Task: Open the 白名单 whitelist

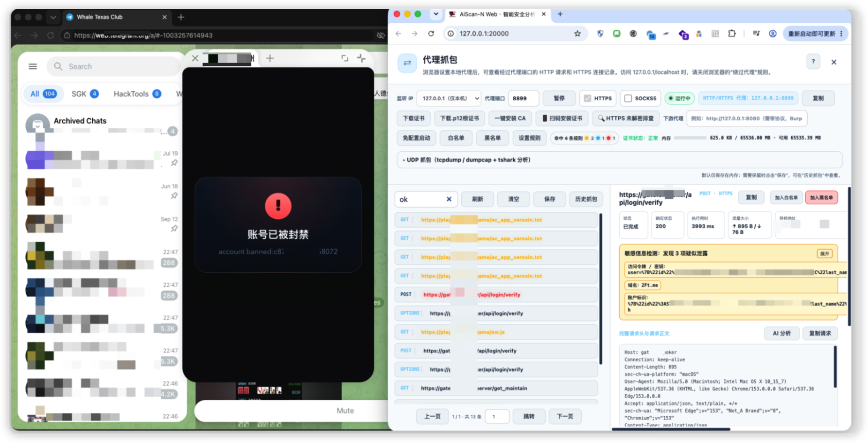Action: 456,138
